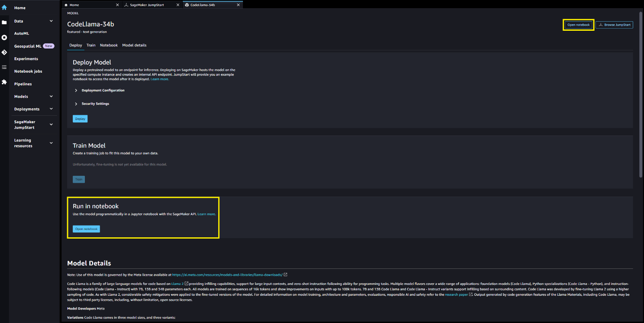Click the Browse JumpStart button
This screenshot has height=323, width=644.
pyautogui.click(x=614, y=25)
